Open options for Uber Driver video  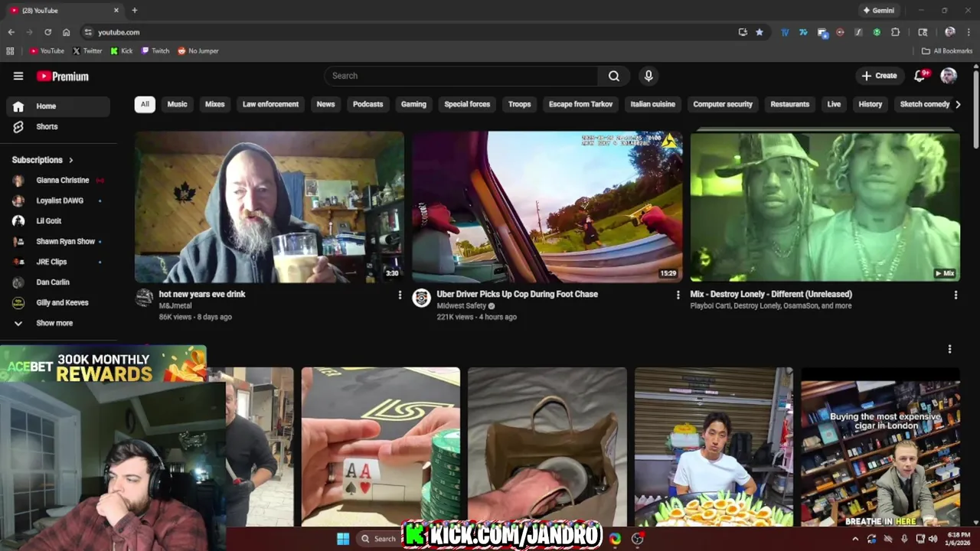coord(678,295)
